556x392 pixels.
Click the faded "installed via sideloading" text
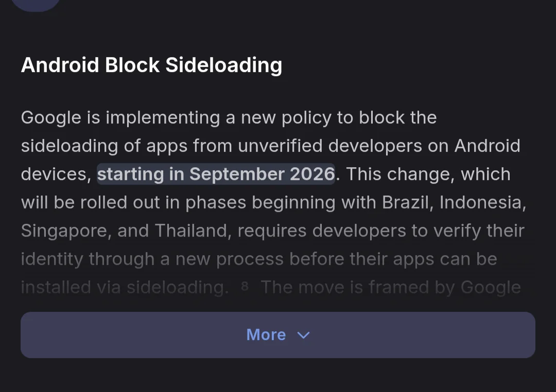(x=125, y=287)
